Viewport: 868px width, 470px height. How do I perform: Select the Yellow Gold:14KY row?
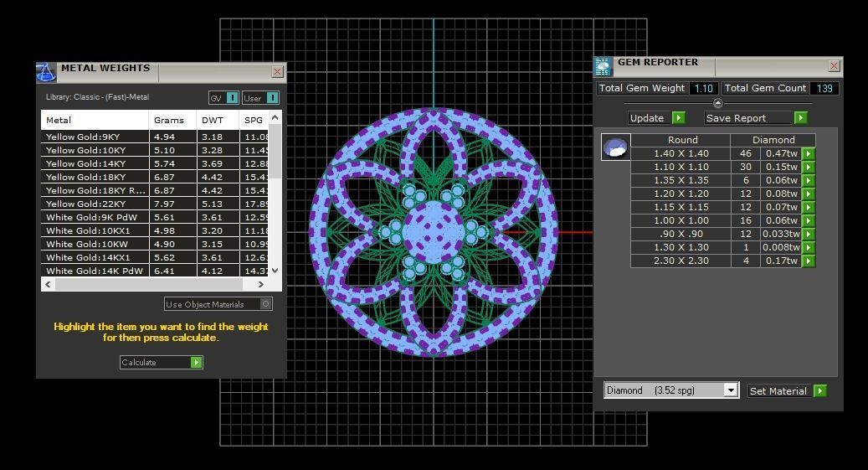click(155, 163)
